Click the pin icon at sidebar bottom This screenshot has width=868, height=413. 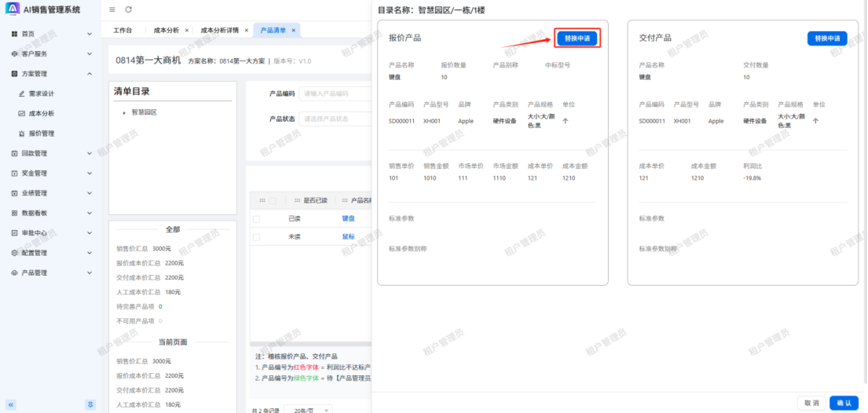pyautogui.click(x=90, y=404)
